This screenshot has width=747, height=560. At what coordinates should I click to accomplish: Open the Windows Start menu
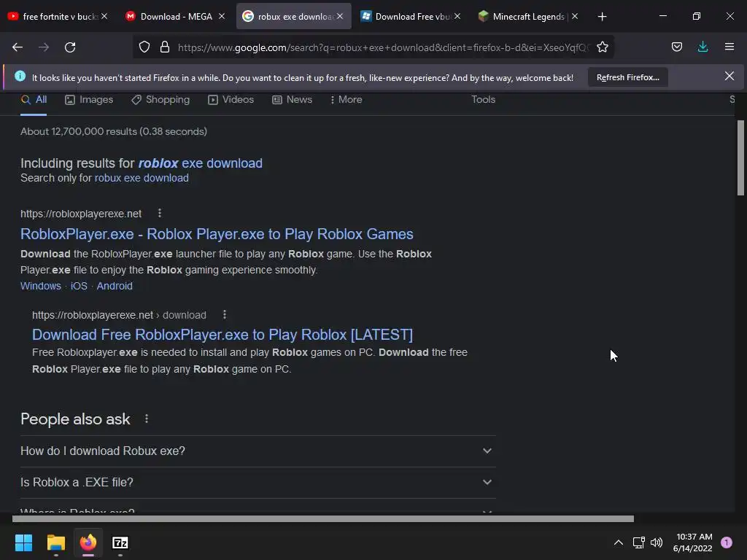coord(23,542)
